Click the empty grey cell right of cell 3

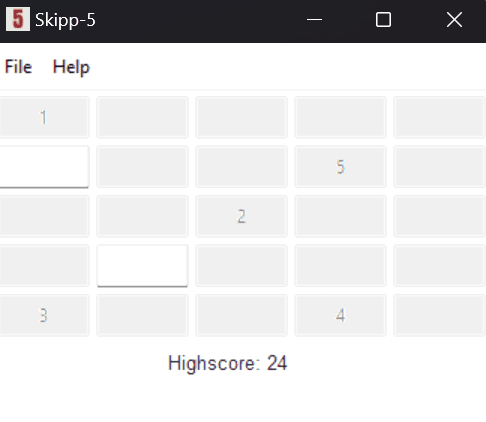coord(143,315)
